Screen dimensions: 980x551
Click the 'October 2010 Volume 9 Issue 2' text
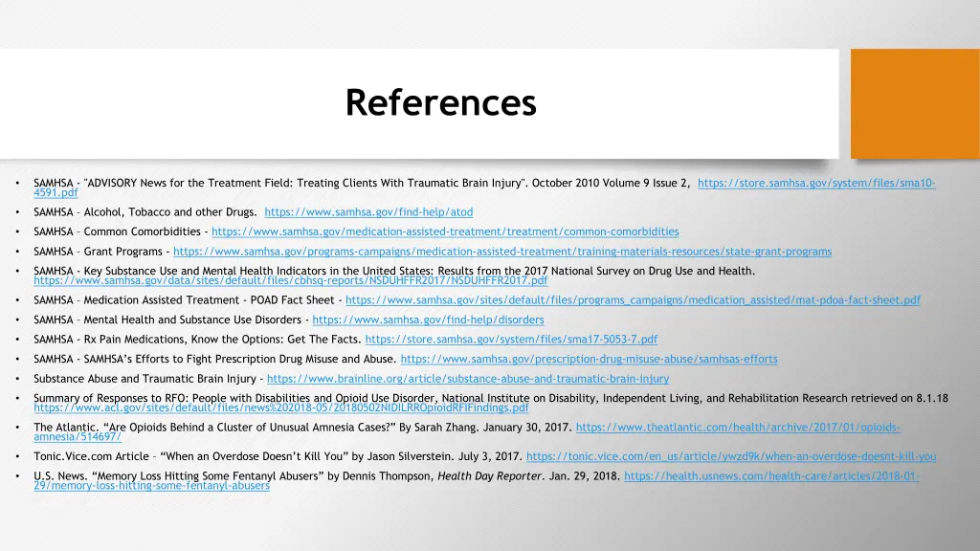[x=612, y=183]
